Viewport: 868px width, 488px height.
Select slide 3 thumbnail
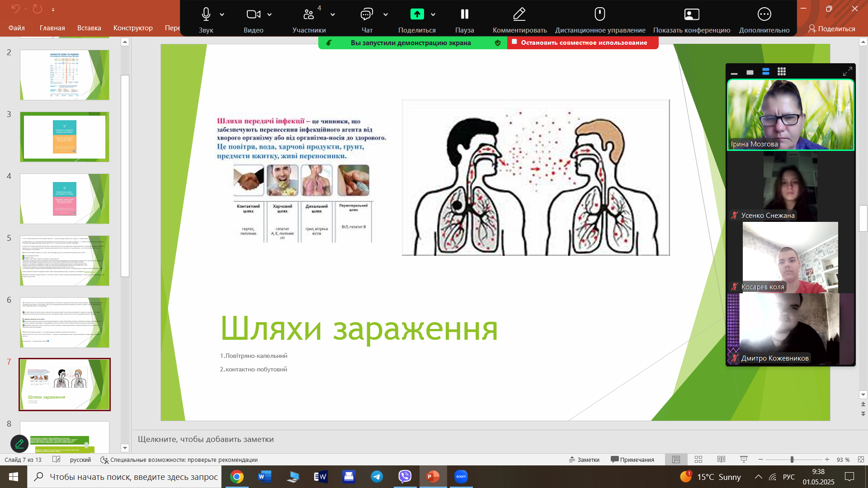pyautogui.click(x=65, y=137)
